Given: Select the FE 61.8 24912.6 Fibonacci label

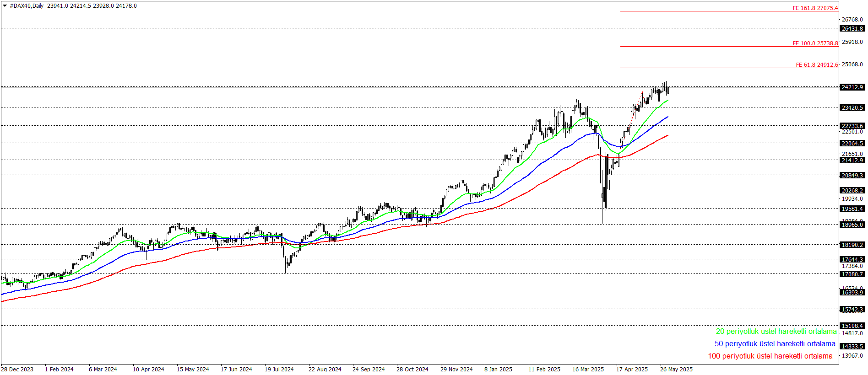Looking at the screenshot, I should (x=817, y=65).
